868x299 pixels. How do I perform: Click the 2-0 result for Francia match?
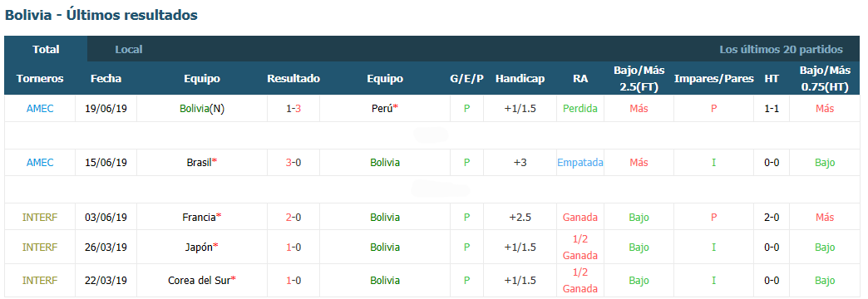[293, 218]
